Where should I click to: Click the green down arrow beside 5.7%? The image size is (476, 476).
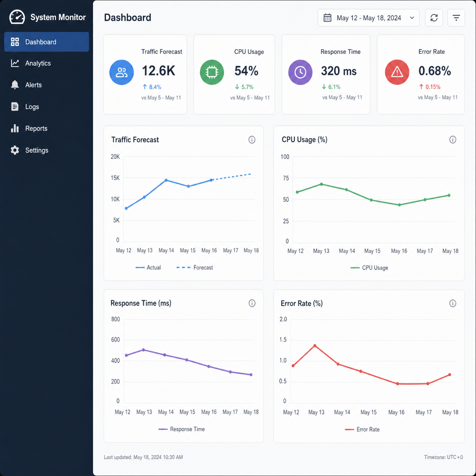237,87
